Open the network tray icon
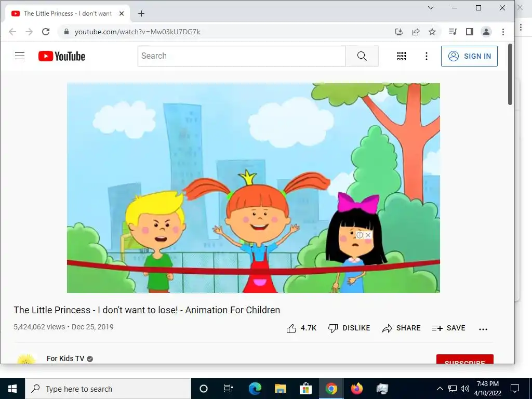The image size is (532, 399). 453,389
